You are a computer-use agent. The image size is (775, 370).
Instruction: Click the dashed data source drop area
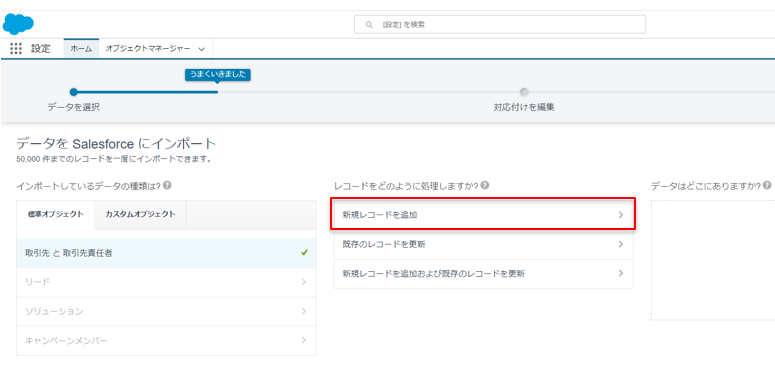(x=713, y=260)
